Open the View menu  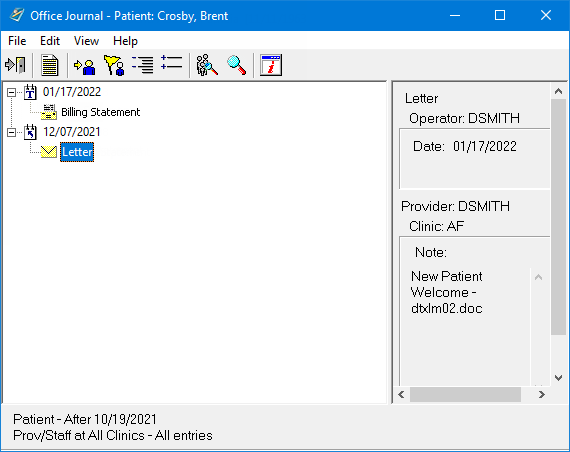[86, 41]
